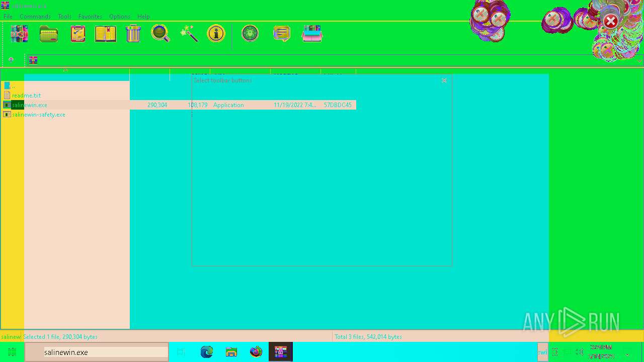Click the 11/19/2022 modified date cell

[295, 105]
